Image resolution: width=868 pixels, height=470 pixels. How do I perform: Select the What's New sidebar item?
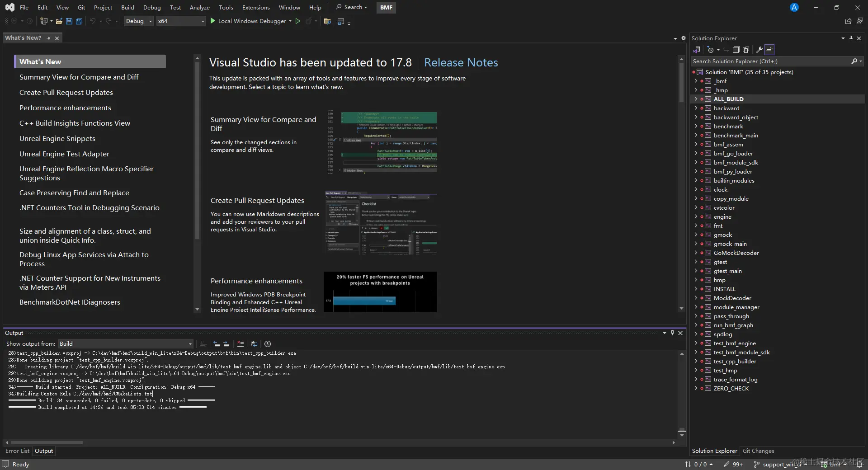pyautogui.click(x=90, y=61)
